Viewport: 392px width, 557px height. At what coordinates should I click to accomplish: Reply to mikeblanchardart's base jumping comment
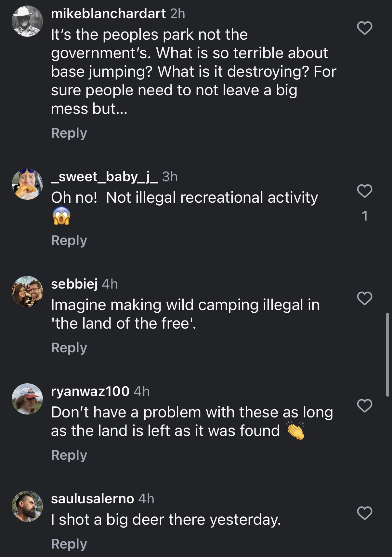click(69, 133)
